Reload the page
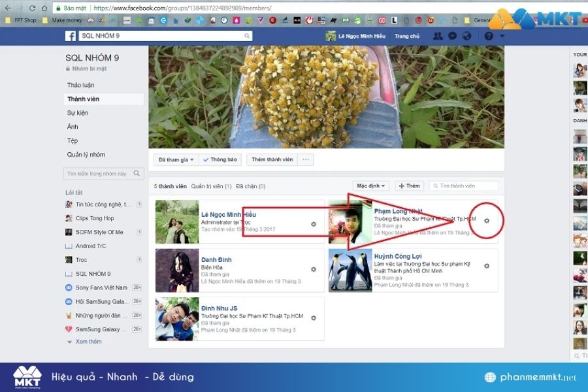 click(32, 8)
